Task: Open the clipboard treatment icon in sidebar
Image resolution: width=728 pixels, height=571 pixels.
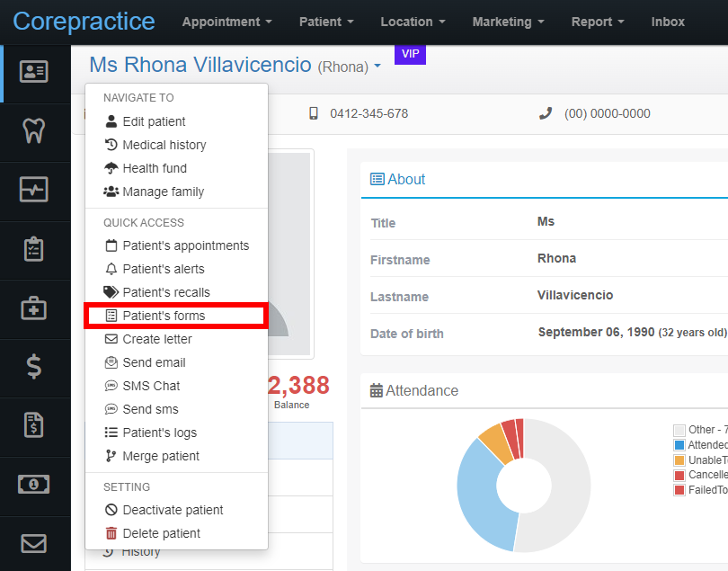Action: tap(35, 249)
